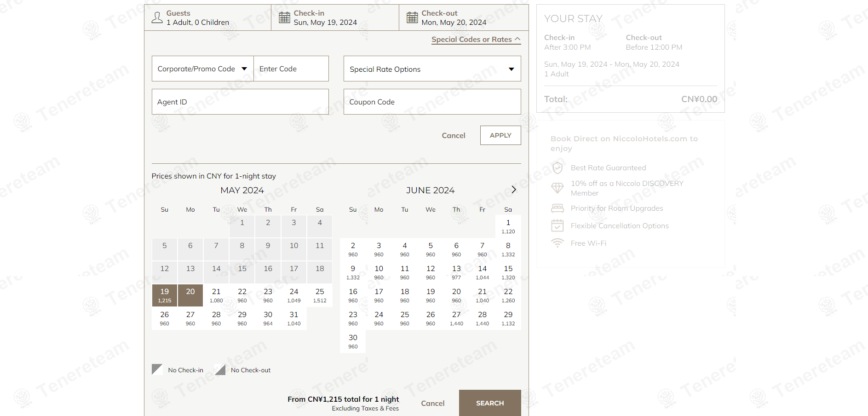
Task: Click the Check-in calendar icon
Action: point(285,17)
